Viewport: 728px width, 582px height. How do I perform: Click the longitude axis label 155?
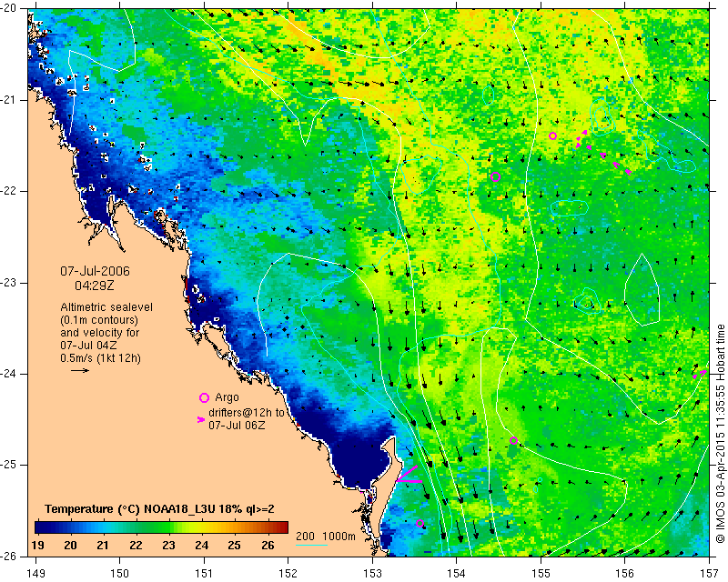[x=541, y=573]
